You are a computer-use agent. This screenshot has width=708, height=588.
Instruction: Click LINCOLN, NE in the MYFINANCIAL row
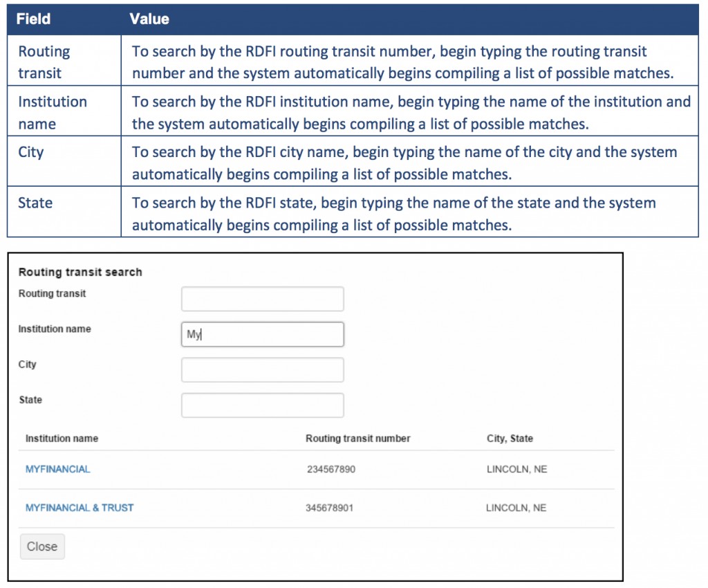click(516, 469)
